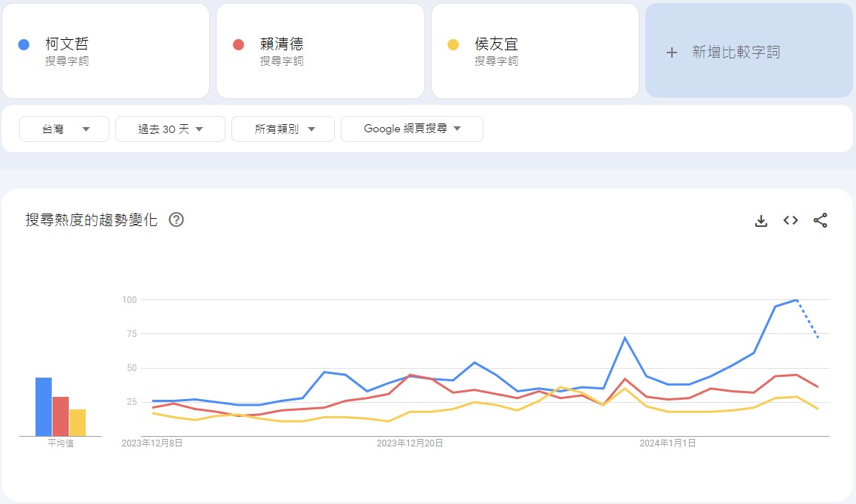Click the yellow dot next to 侯友宜

point(453,45)
